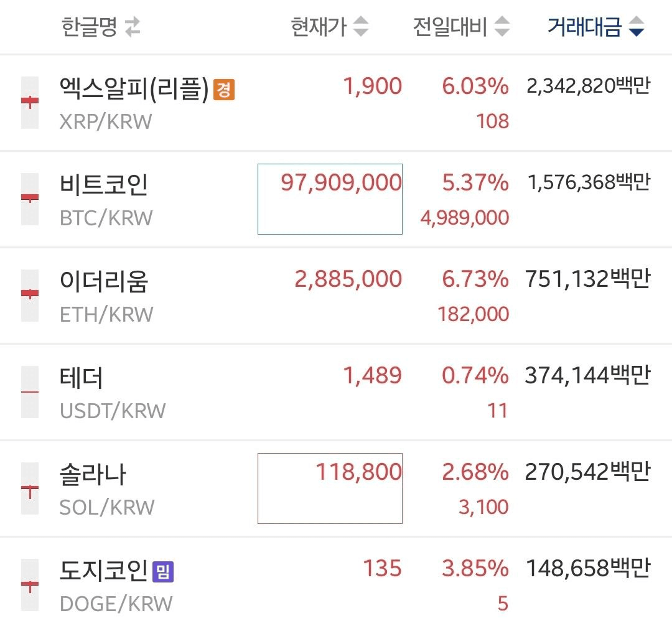Select the 테더 USDT/KRW row name

pos(82,378)
